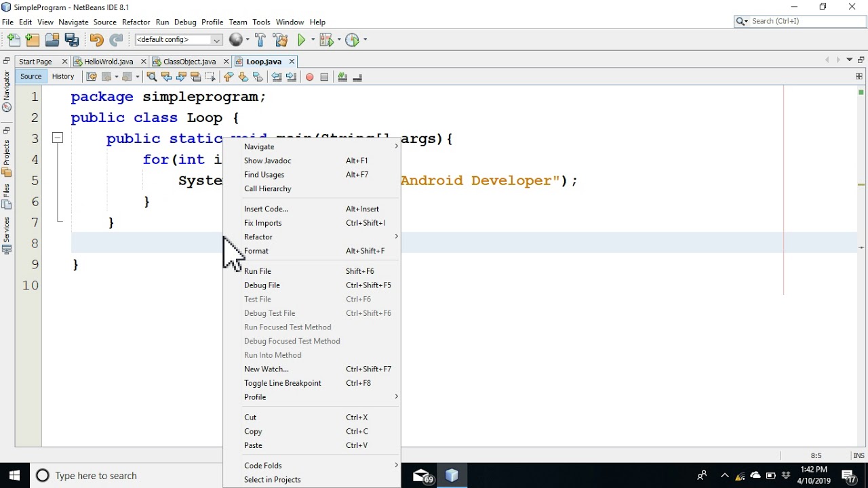Open the Services side panel
The height and width of the screenshot is (488, 868).
[7, 235]
